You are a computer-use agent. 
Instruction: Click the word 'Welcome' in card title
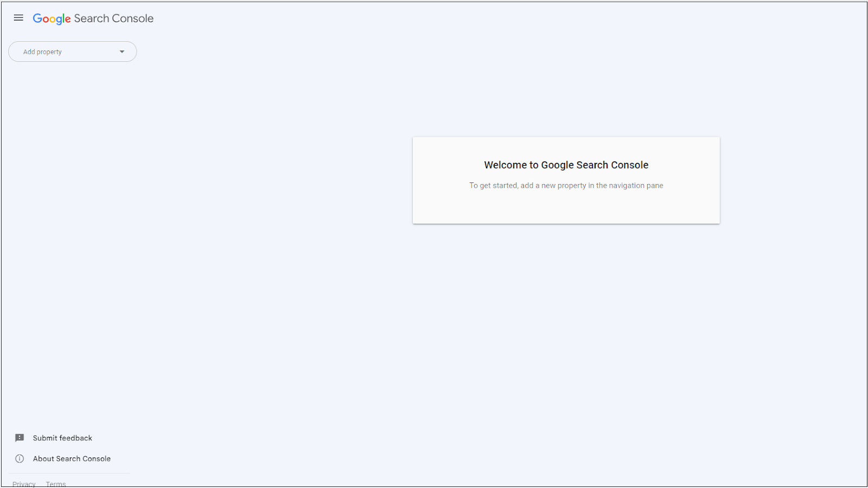pyautogui.click(x=505, y=165)
